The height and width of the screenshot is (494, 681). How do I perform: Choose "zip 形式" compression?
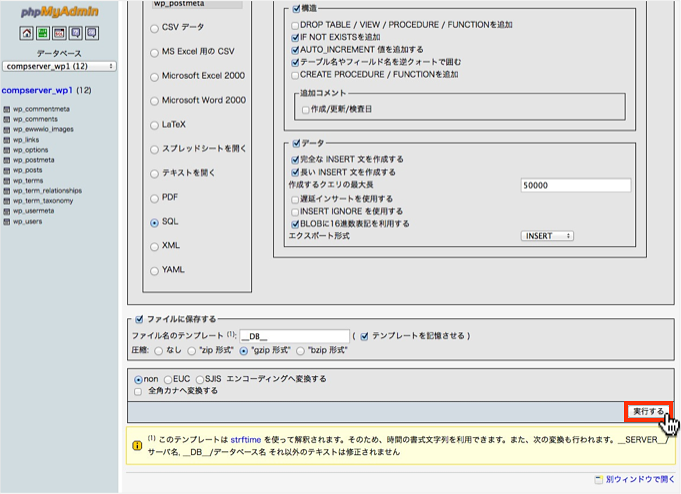[x=192, y=351]
